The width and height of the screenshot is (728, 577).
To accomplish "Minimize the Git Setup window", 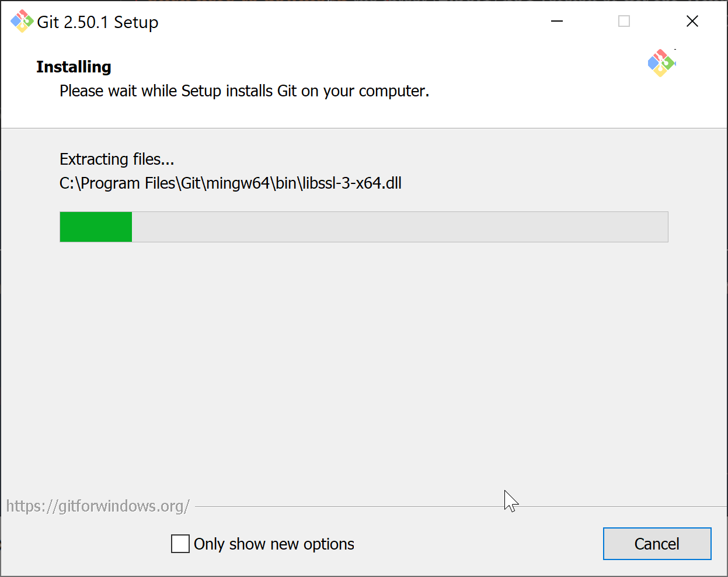I will click(557, 22).
